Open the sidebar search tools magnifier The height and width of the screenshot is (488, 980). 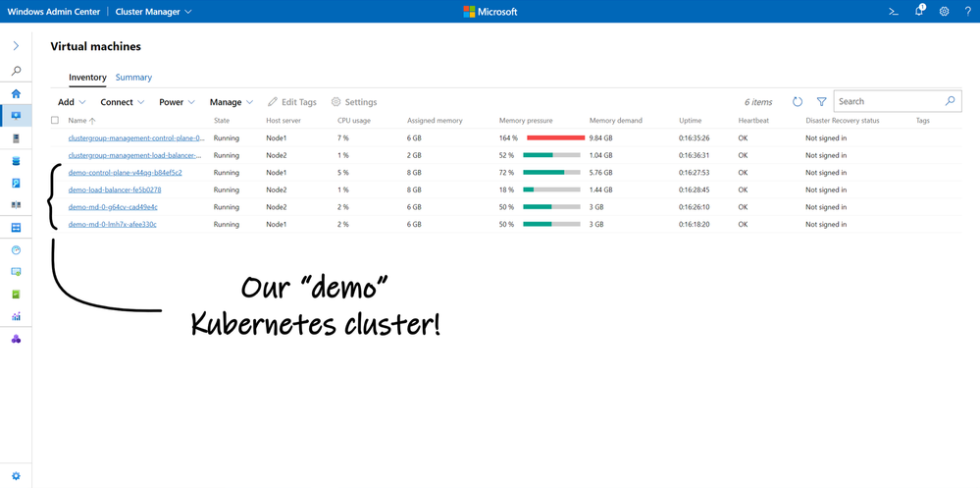[17, 71]
